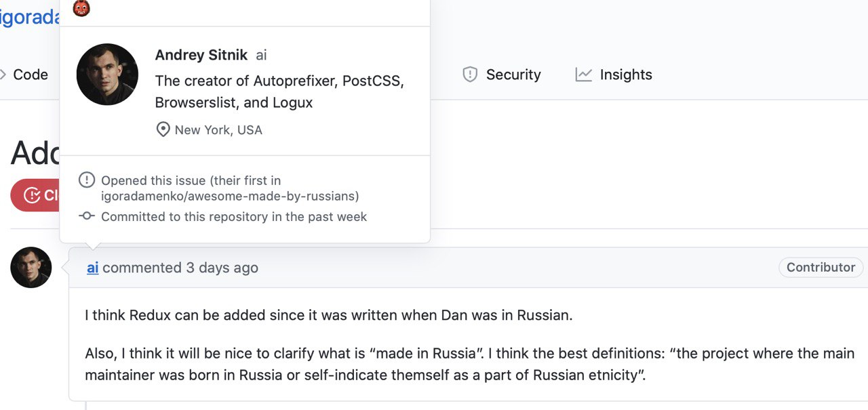Open the '3 days ago' comment timestamp
The image size is (868, 410).
click(x=222, y=268)
